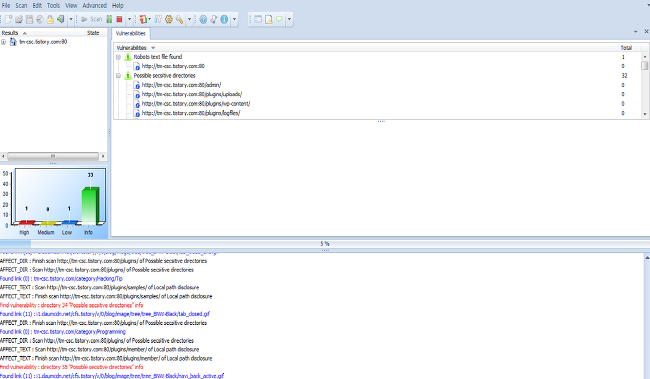Image resolution: width=650 pixels, height=379 pixels.
Task: Click the Robots group warning icon
Action: tap(128, 57)
